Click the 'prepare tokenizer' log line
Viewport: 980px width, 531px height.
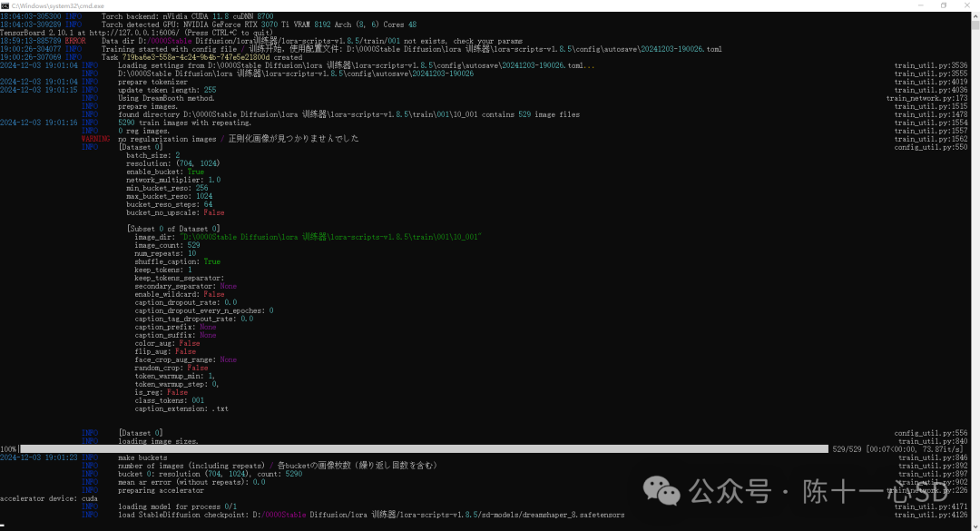(x=152, y=82)
